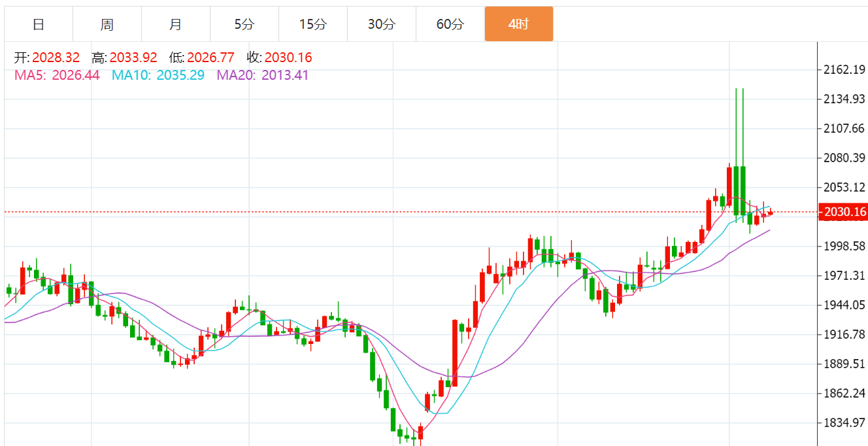This screenshot has width=868, height=446.
Task: Select the MA10 value 2035.29
Action: pyautogui.click(x=180, y=75)
